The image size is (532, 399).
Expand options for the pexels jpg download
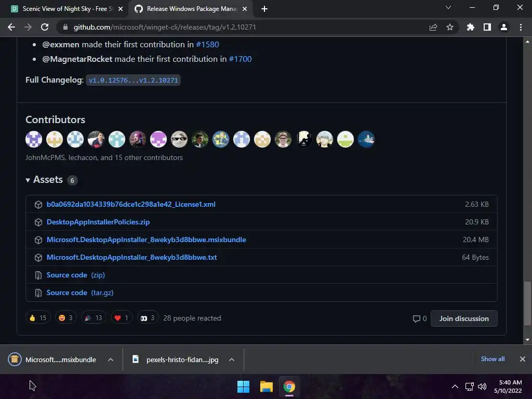(x=232, y=360)
